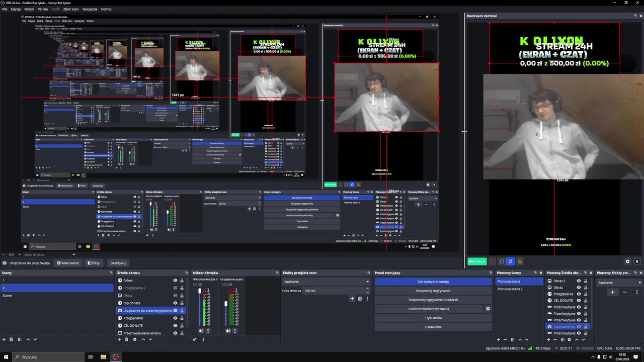
Task: Open Restream Vertical settings gear
Action: coord(627,261)
